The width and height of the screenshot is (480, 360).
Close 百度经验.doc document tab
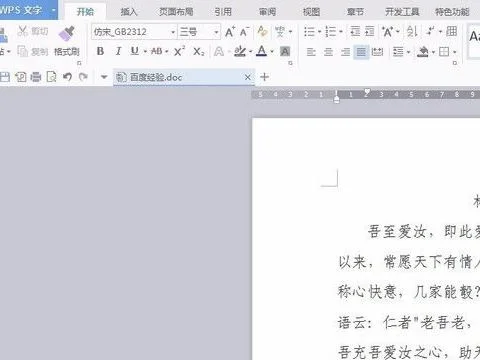(x=247, y=77)
